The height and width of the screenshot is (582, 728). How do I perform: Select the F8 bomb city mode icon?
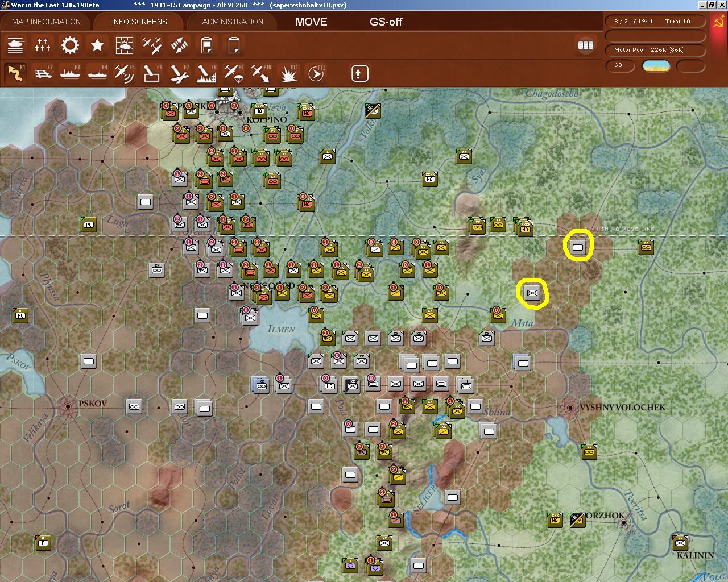point(206,73)
